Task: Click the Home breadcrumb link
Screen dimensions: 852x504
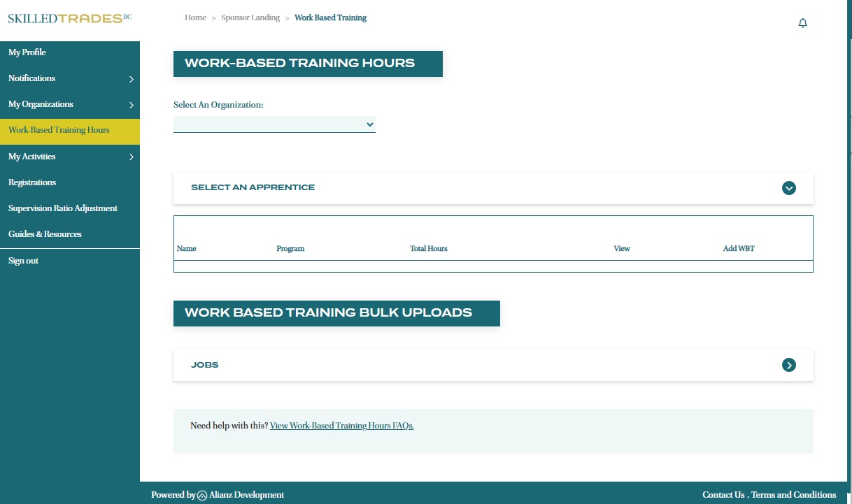Action: pos(195,17)
